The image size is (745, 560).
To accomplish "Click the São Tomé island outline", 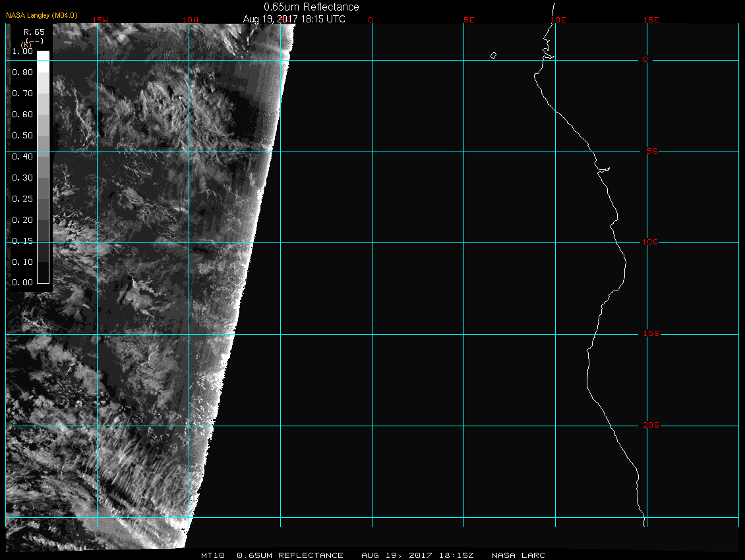I will point(493,55).
